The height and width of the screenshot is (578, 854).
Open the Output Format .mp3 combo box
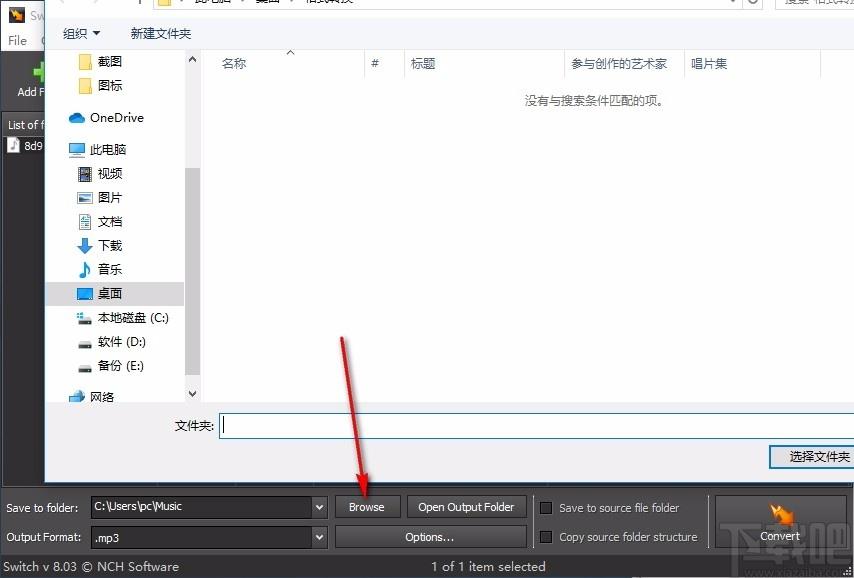coord(209,537)
